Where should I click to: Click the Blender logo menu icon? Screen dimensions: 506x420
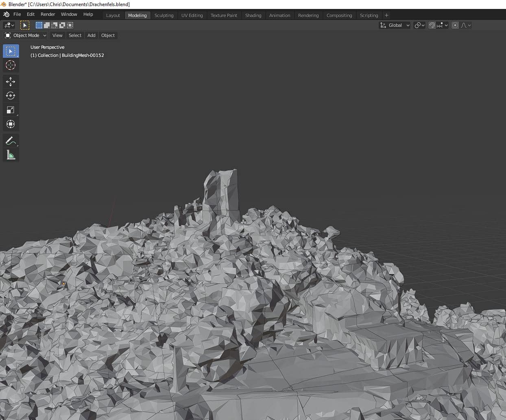(6, 14)
